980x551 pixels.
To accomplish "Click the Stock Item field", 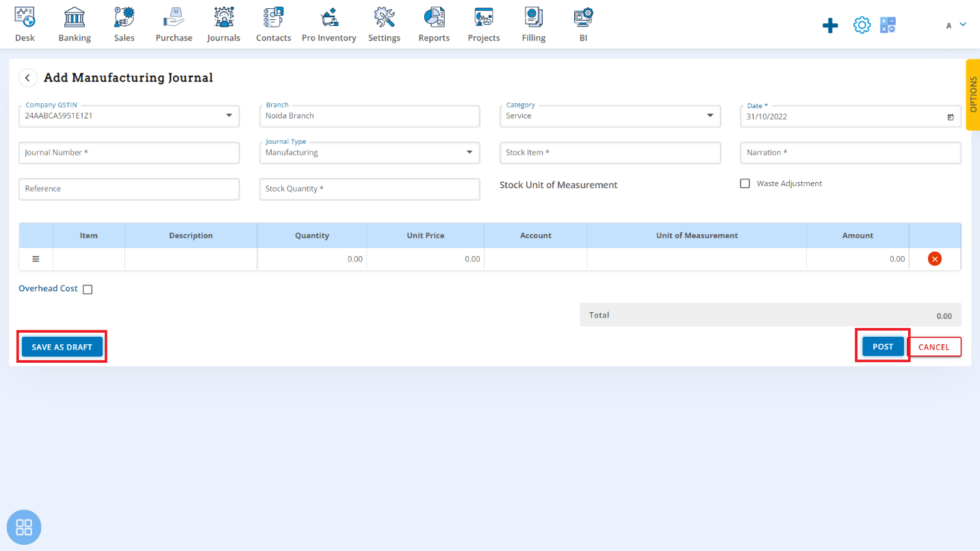I will tap(610, 153).
